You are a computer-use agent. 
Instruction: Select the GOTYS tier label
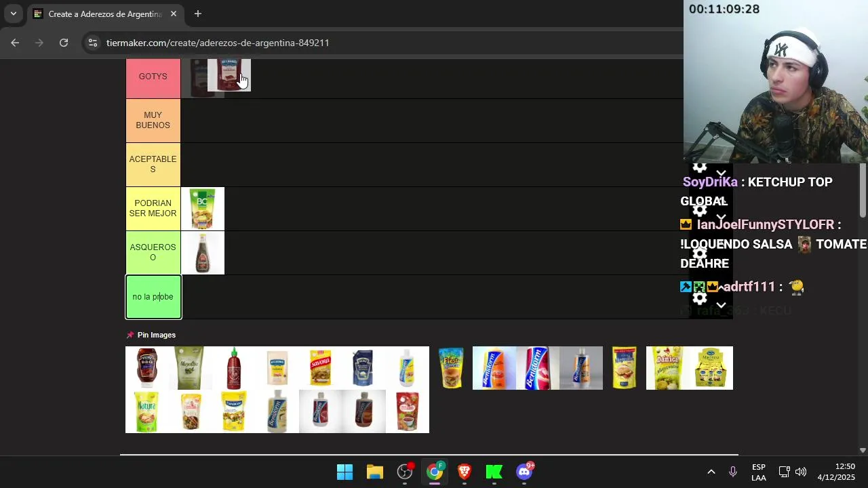[x=153, y=77]
